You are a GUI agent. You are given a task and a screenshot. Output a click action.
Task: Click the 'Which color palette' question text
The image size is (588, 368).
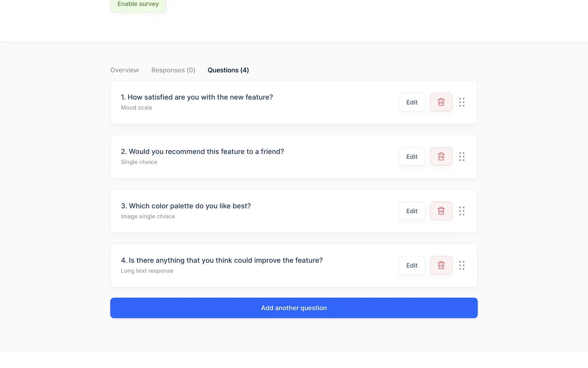pos(186,206)
